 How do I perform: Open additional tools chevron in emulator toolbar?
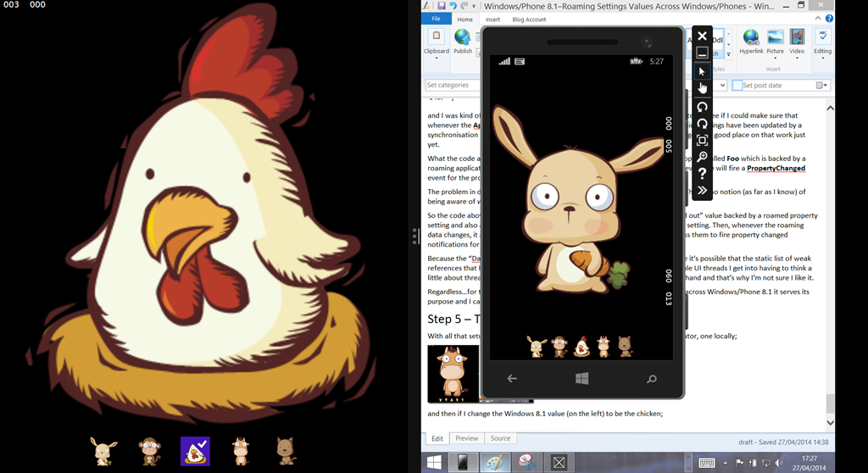702,191
